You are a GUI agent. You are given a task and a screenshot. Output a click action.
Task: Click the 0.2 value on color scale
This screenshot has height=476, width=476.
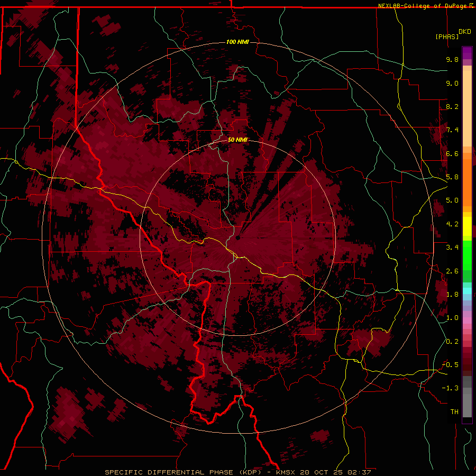coord(452,342)
